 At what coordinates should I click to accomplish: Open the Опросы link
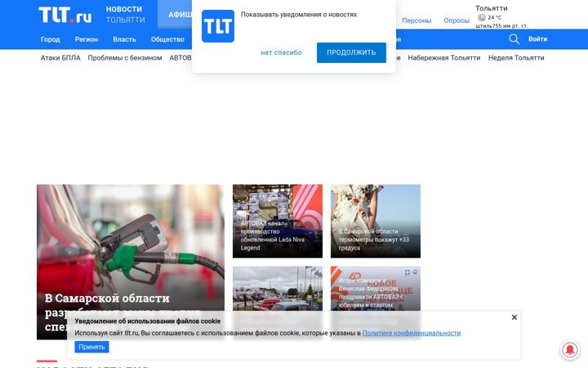pyautogui.click(x=457, y=20)
